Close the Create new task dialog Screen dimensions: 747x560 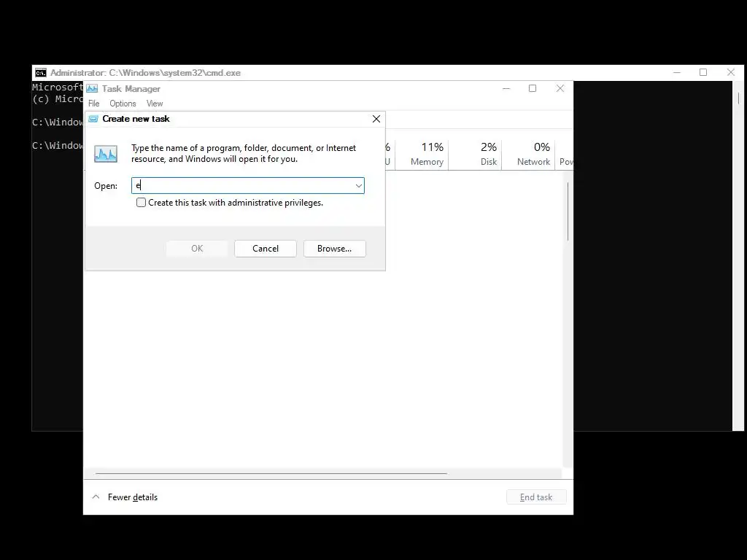click(x=376, y=119)
